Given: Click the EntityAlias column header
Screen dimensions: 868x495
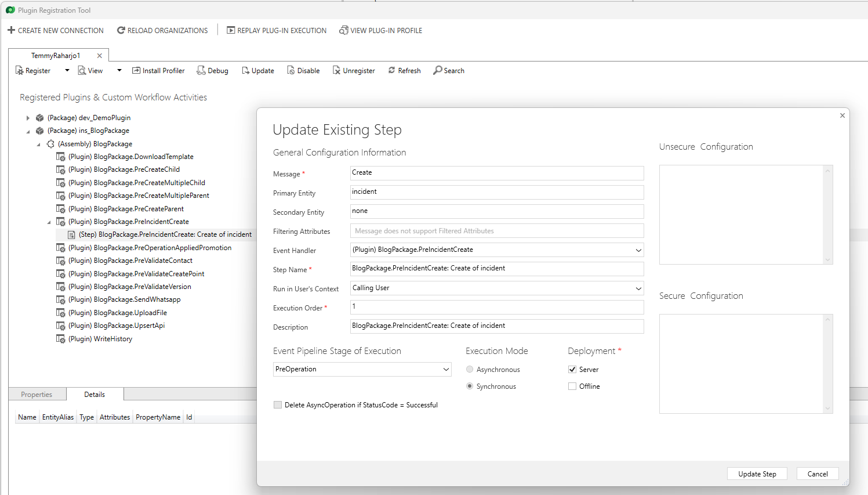Looking at the screenshot, I should [58, 417].
